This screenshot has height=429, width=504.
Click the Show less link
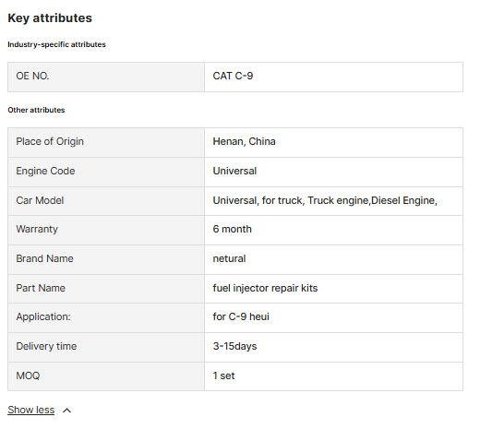point(30,410)
